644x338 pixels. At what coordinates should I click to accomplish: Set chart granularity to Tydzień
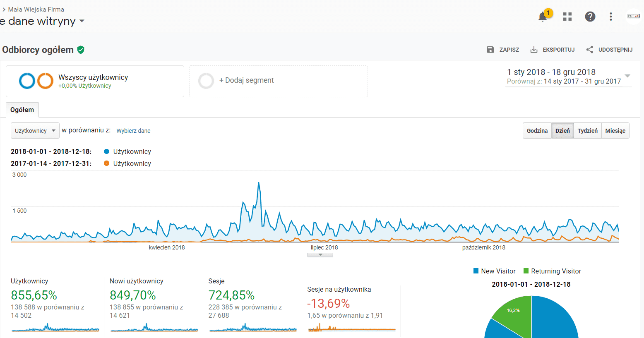pos(587,131)
